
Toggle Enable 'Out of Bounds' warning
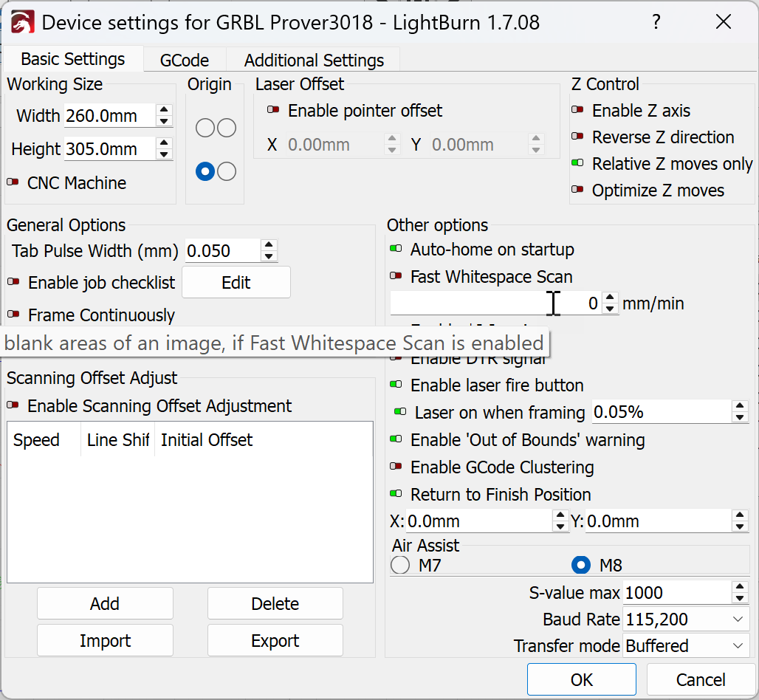point(396,439)
